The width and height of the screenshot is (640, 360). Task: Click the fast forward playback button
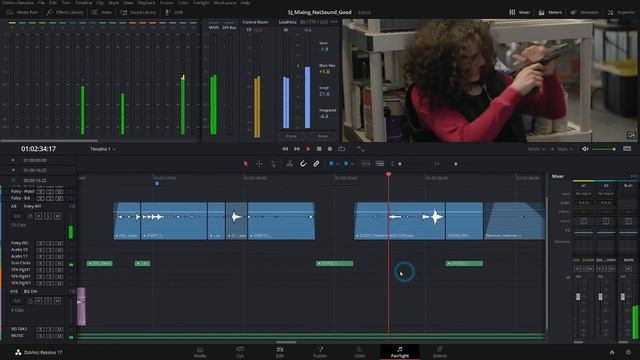pyautogui.click(x=297, y=149)
